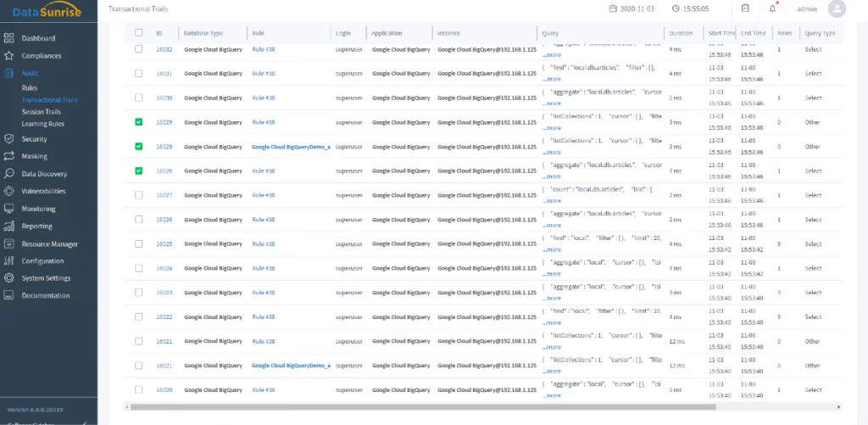The height and width of the screenshot is (425, 868).
Task: Click the Masking sidebar icon
Action: 8,156
